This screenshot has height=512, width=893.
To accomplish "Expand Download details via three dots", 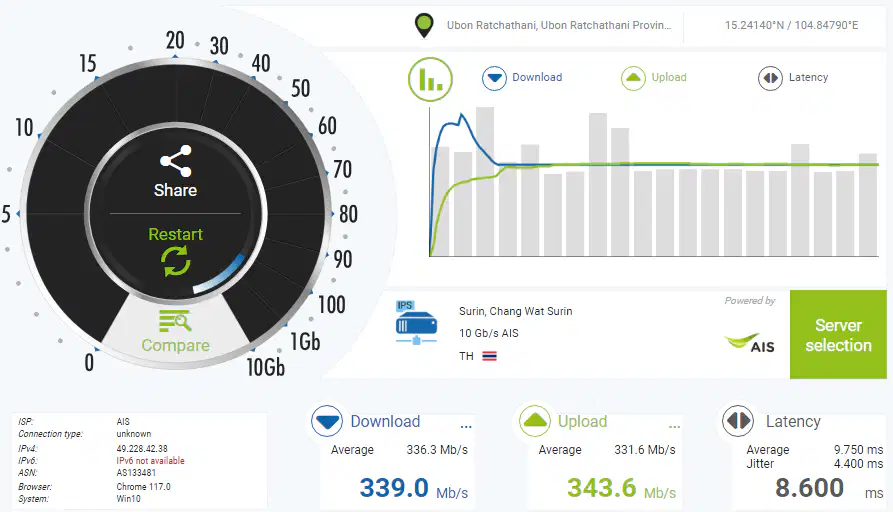I will 466,425.
